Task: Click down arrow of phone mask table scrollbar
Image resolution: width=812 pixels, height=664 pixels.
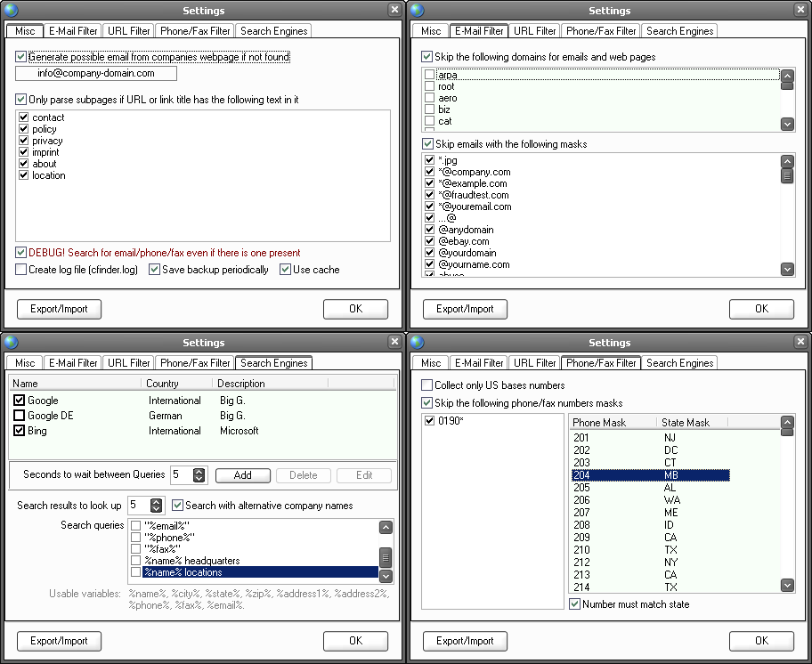Action: [x=787, y=586]
